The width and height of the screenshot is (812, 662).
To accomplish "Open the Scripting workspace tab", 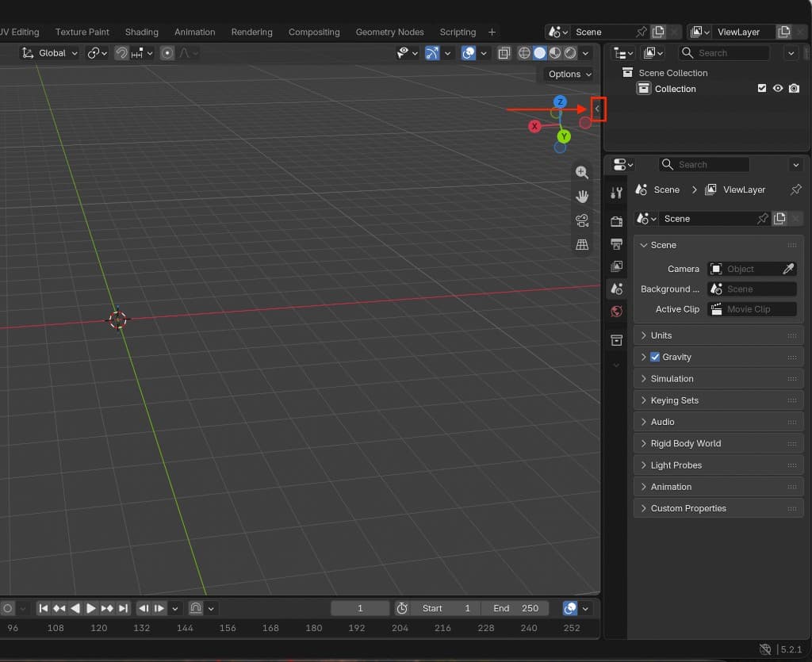I will [458, 32].
